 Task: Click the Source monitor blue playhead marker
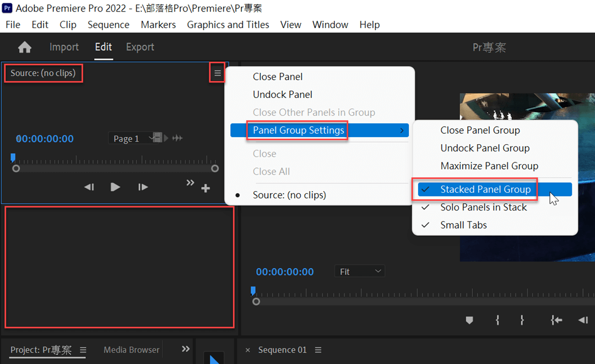(x=13, y=157)
